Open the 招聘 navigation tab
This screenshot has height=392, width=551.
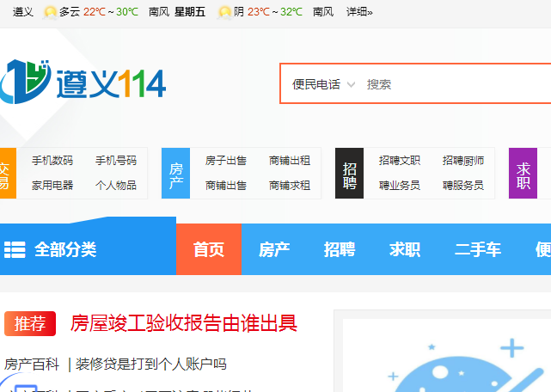tap(340, 249)
